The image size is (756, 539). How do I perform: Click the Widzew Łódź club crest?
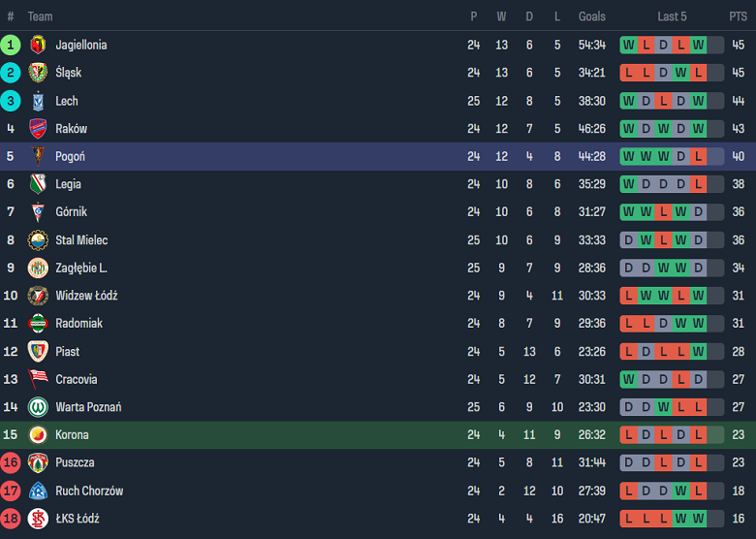pyautogui.click(x=38, y=296)
